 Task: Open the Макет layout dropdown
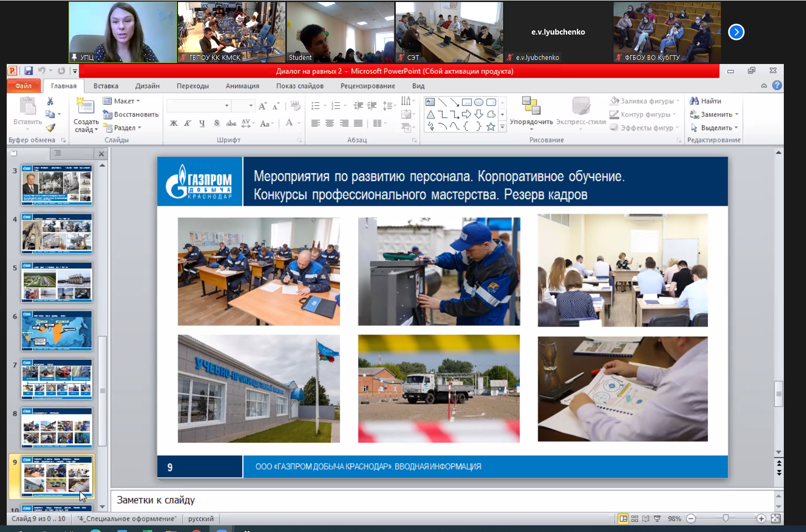(x=121, y=101)
